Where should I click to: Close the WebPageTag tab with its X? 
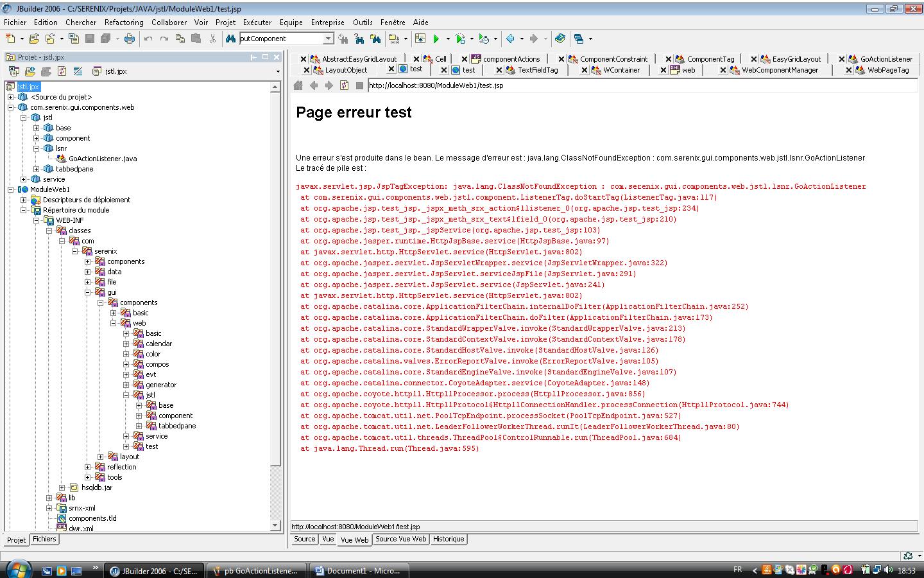849,70
